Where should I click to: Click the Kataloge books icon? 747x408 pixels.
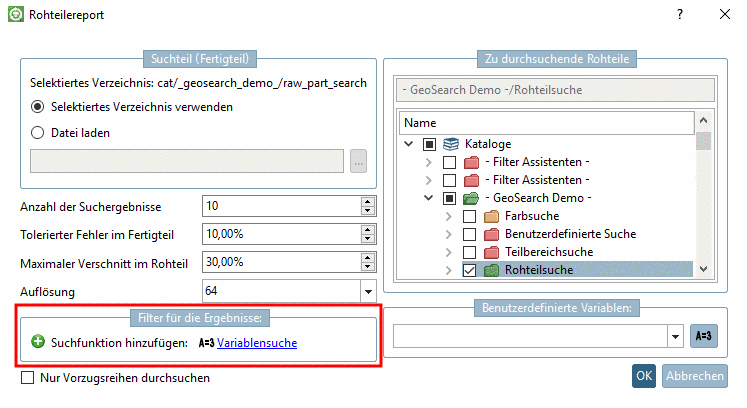coord(451,144)
